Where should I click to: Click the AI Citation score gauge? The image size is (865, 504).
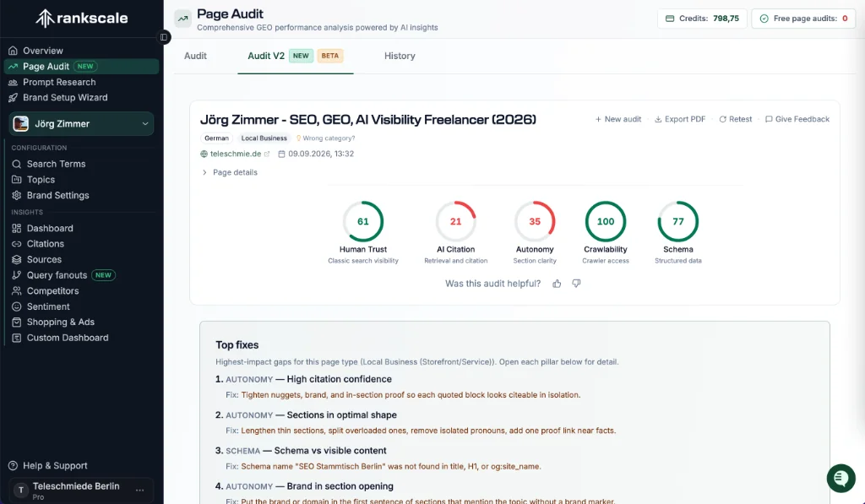pos(455,222)
